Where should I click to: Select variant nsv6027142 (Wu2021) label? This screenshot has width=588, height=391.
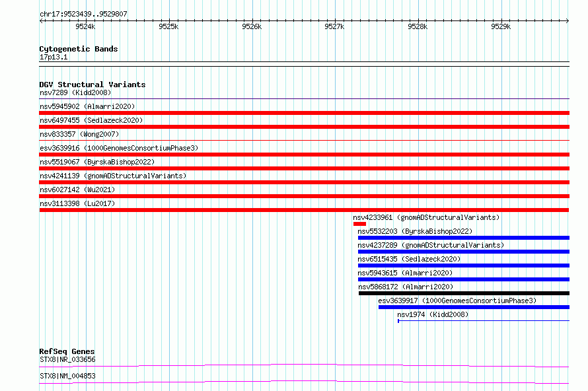(77, 190)
